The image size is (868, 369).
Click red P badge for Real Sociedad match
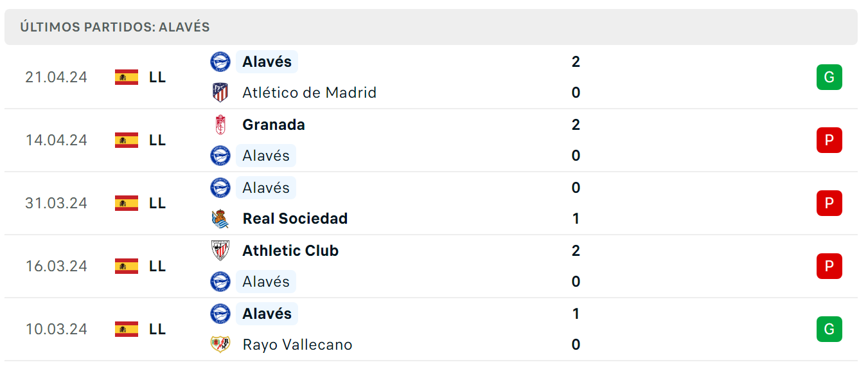coord(829,203)
